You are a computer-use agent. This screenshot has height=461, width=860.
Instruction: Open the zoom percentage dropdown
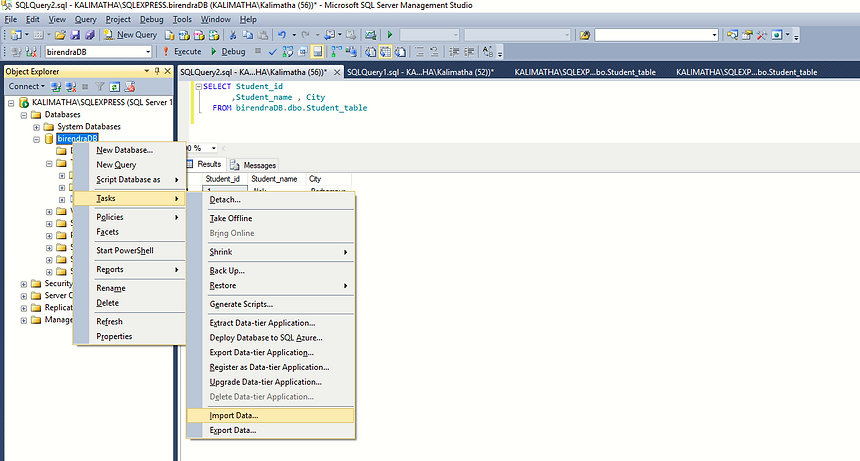click(213, 148)
